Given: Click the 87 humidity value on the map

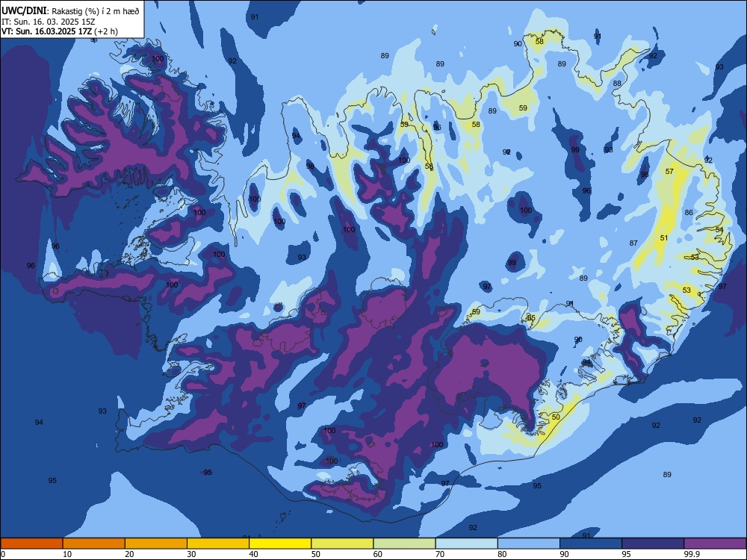Looking at the screenshot, I should click(633, 243).
